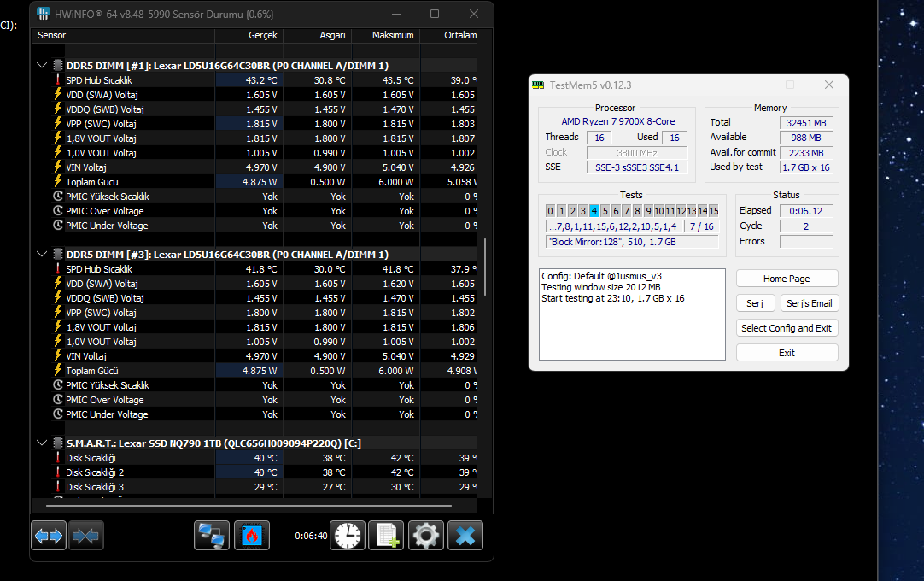This screenshot has height=581, width=924.
Task: Click the lightning icon beside DIMM #3 VIN Voltaj
Action: click(58, 355)
